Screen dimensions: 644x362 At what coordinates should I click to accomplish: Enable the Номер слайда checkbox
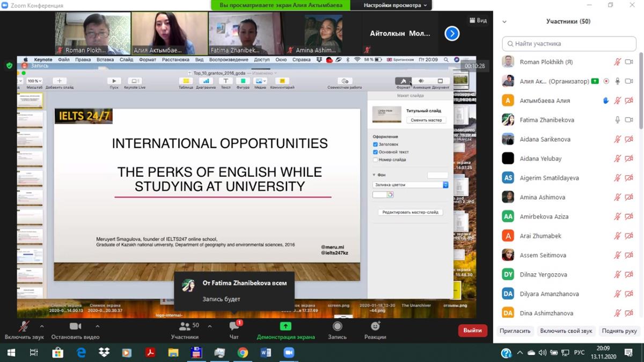coord(376,160)
